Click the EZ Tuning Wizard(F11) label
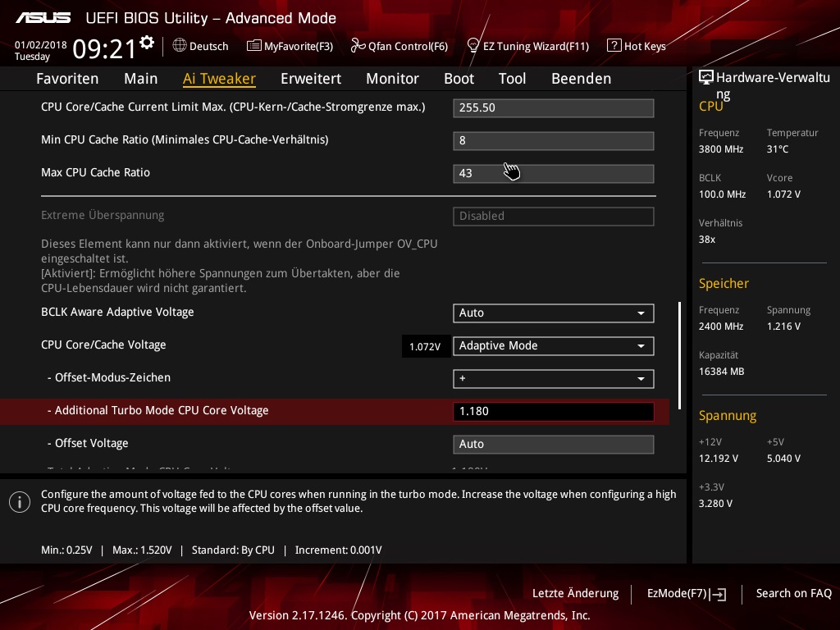Viewport: 840px width, 630px height. (x=536, y=46)
